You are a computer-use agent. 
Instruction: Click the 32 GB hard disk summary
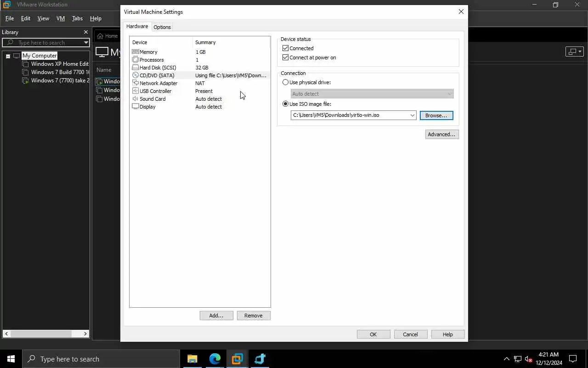tap(202, 68)
